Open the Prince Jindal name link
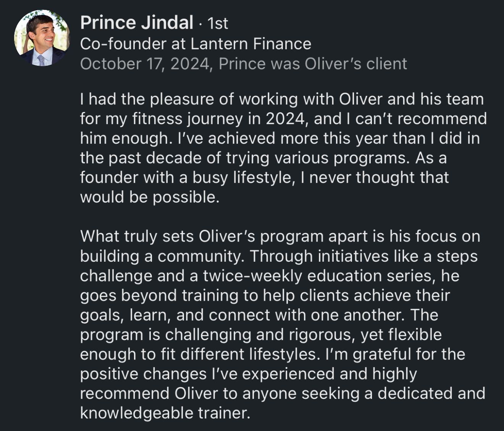This screenshot has width=504, height=431. [137, 23]
